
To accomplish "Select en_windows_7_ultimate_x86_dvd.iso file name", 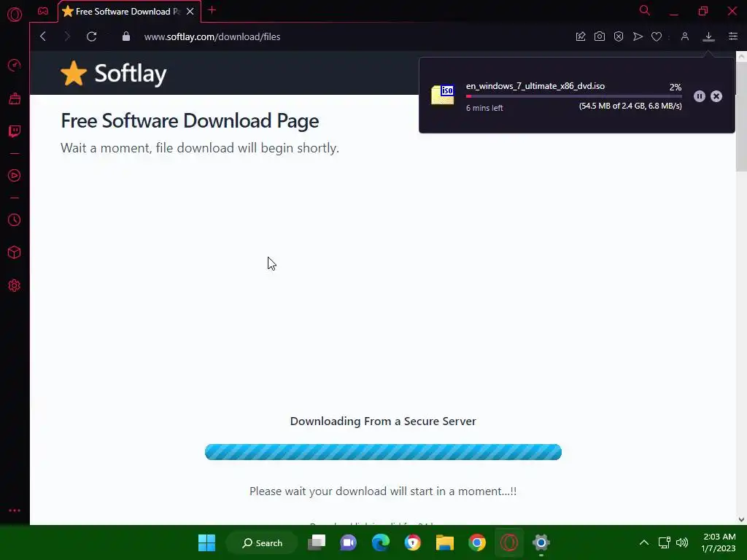I will coord(535,86).
